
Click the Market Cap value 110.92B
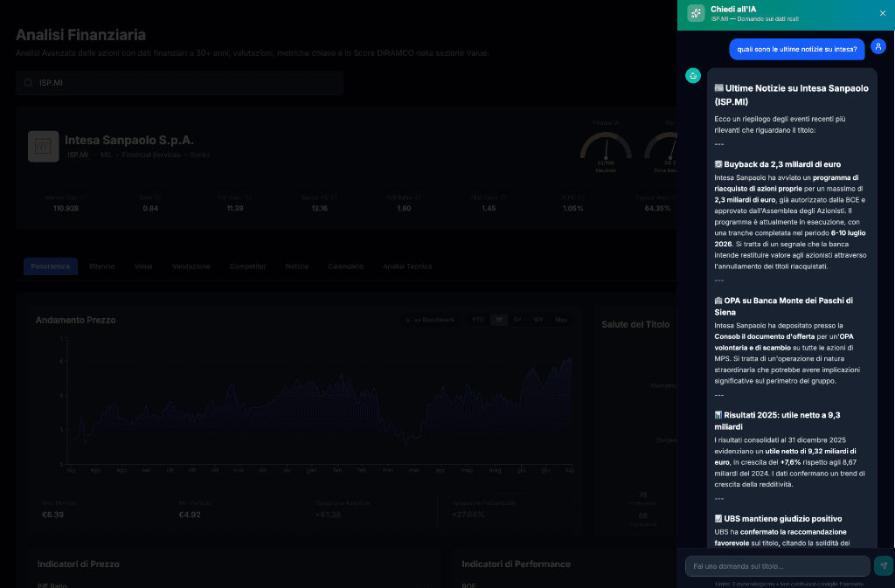66,208
